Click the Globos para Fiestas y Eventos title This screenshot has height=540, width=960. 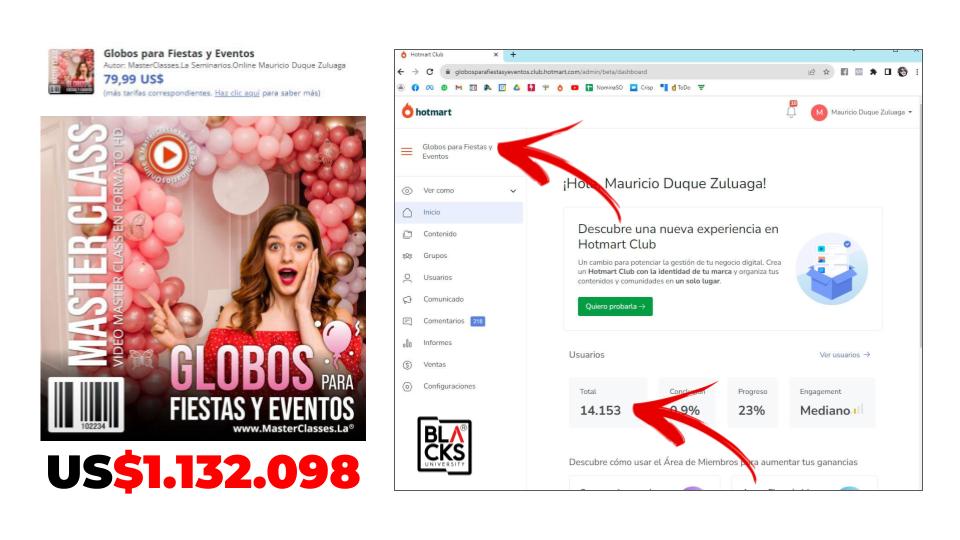tap(179, 53)
